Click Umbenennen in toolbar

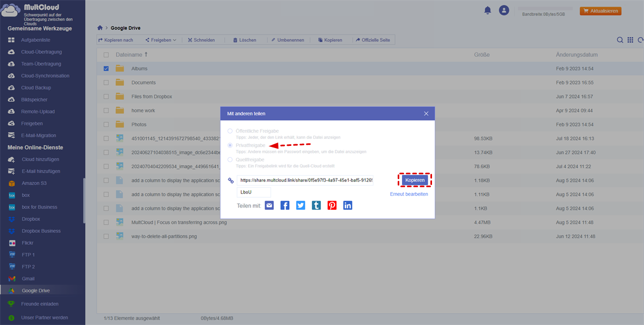pyautogui.click(x=287, y=40)
